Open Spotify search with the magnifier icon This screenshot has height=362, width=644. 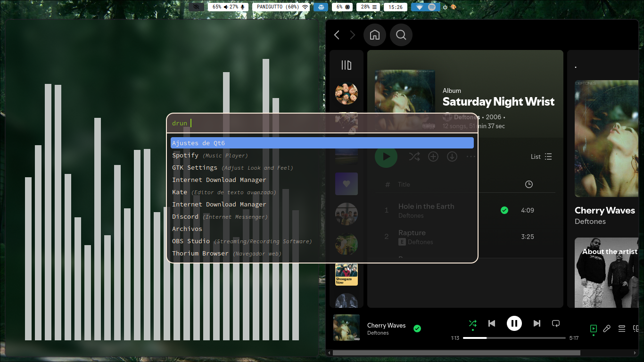coord(401,35)
